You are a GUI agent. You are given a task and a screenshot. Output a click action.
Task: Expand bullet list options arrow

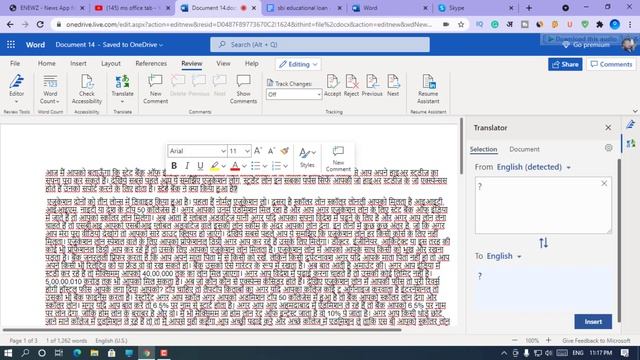coord(265,166)
